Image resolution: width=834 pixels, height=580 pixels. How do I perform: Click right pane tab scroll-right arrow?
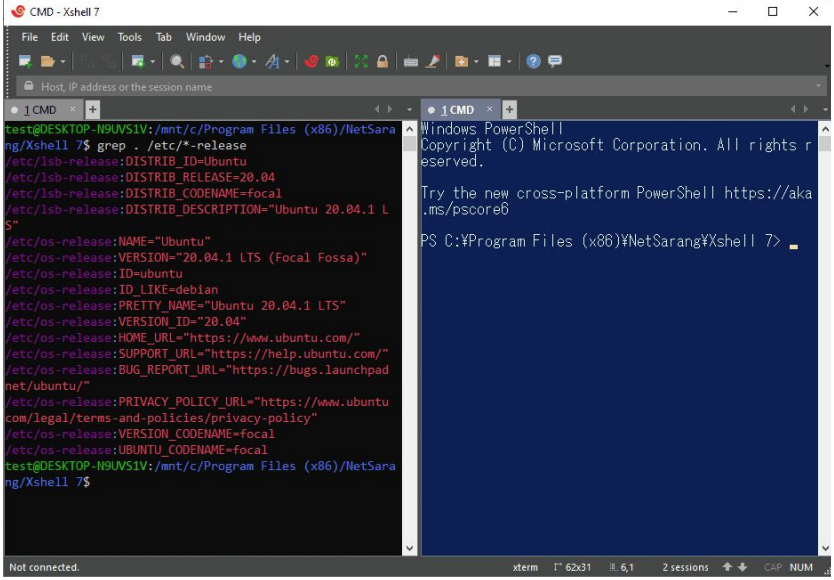point(806,109)
